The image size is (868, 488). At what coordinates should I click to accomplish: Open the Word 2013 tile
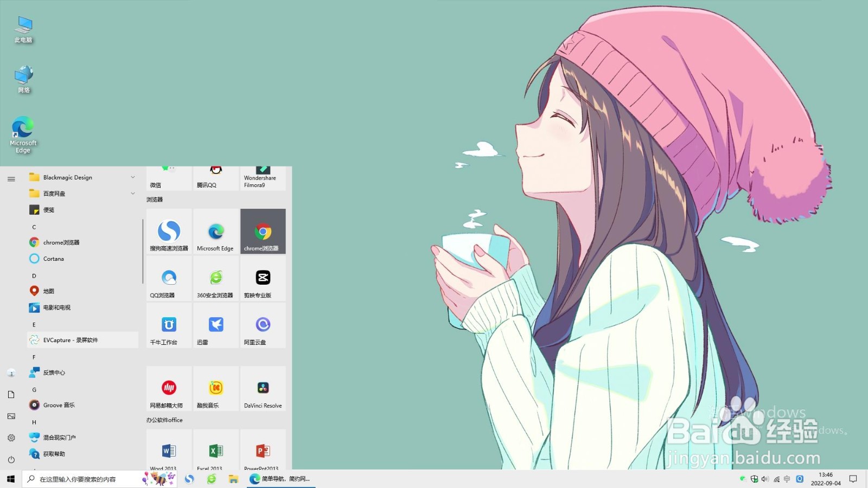click(x=169, y=450)
